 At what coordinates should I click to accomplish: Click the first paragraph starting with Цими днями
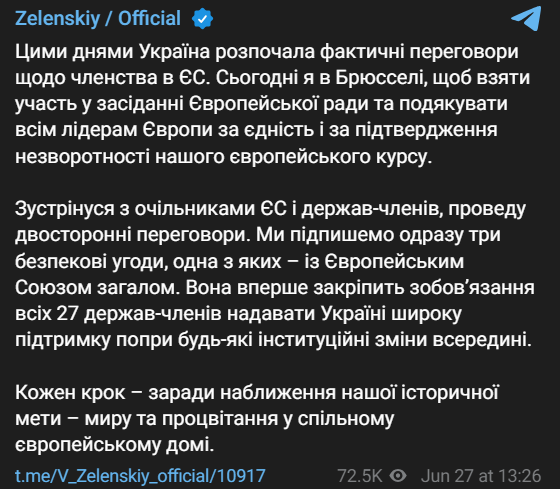pos(272,104)
